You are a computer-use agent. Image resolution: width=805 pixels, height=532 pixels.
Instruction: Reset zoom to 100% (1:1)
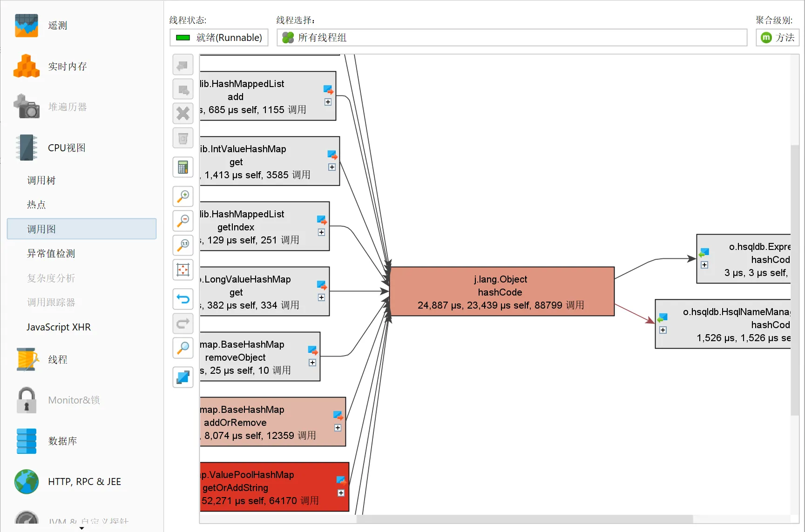(x=183, y=245)
